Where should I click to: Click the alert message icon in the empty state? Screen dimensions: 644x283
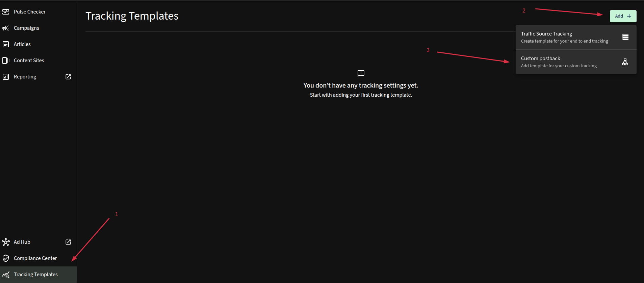click(361, 73)
